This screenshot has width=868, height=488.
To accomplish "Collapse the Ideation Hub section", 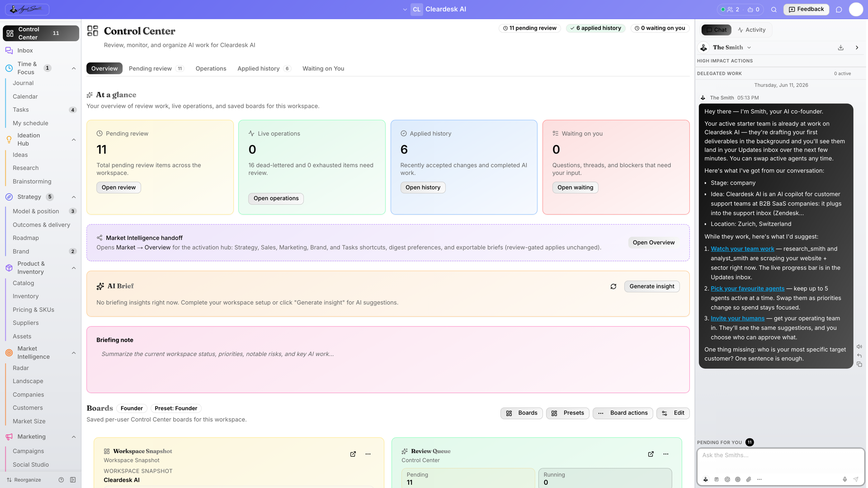I will [74, 140].
